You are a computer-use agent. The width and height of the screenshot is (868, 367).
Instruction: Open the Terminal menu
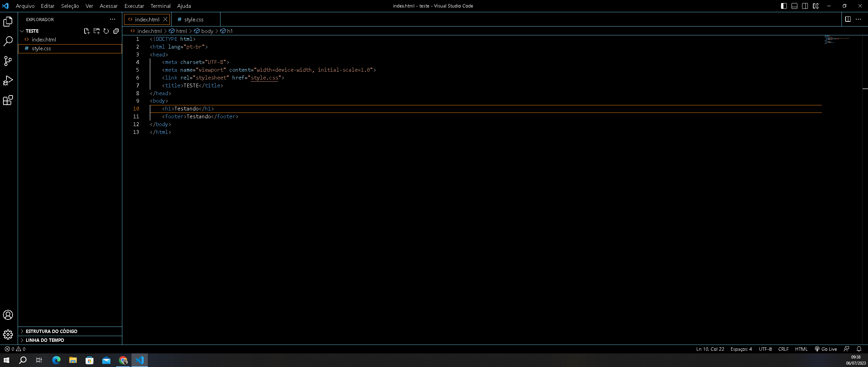click(x=161, y=6)
